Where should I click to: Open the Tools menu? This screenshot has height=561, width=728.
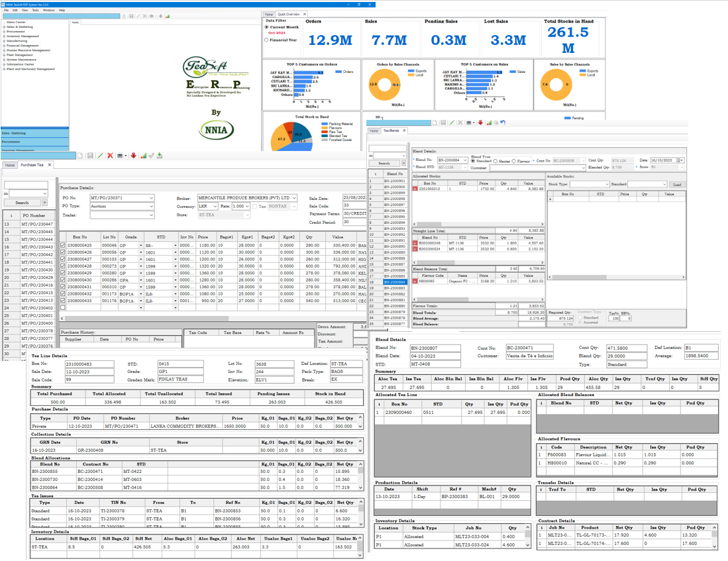[35, 11]
